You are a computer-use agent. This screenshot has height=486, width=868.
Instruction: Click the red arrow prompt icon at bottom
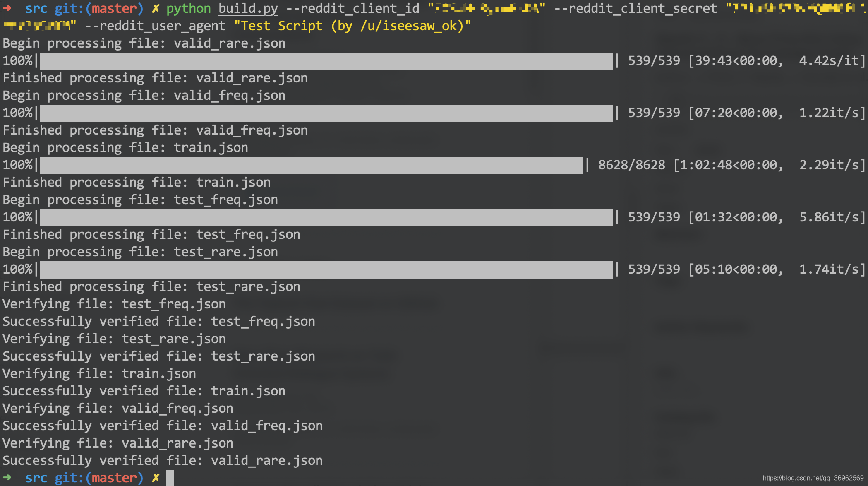(7, 478)
